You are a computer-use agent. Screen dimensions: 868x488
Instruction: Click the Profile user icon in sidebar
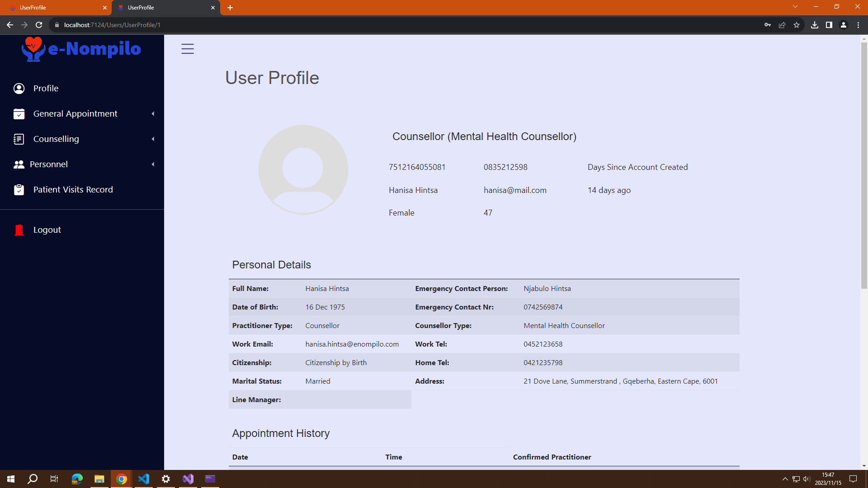19,89
